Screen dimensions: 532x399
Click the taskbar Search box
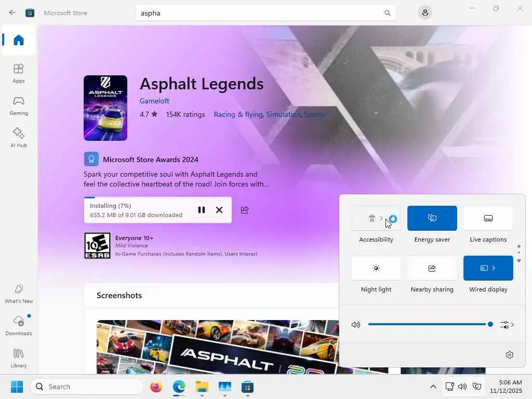click(87, 387)
